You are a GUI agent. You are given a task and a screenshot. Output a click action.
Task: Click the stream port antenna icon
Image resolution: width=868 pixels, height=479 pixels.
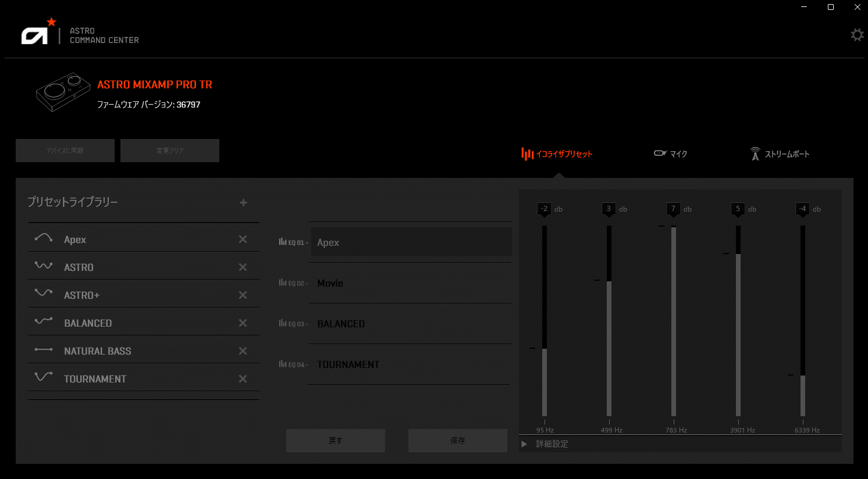(x=755, y=153)
